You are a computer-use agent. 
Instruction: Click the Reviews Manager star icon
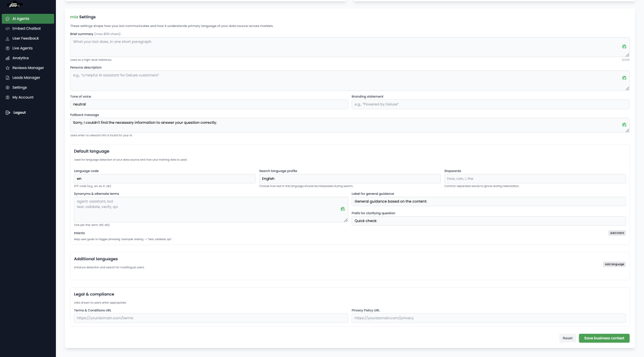(x=7, y=68)
